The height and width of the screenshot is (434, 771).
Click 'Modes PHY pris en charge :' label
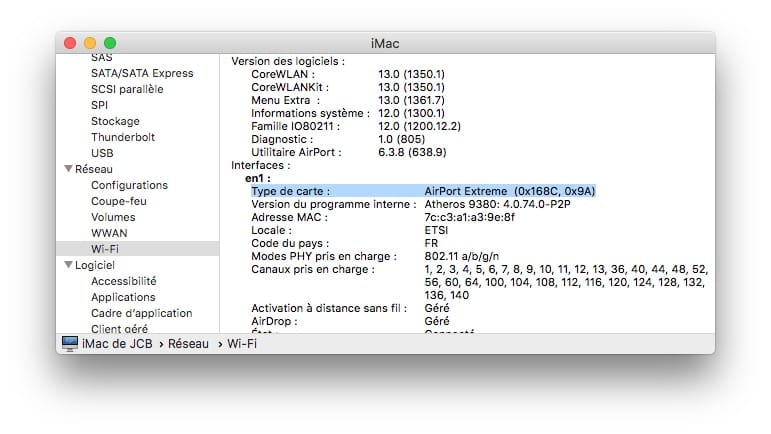pos(324,256)
